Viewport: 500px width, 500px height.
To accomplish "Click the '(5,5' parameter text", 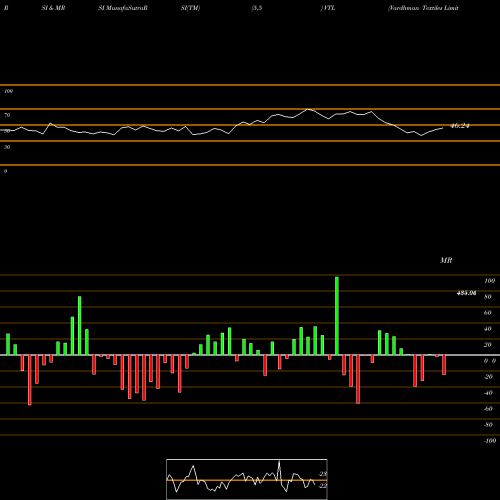I will [257, 8].
